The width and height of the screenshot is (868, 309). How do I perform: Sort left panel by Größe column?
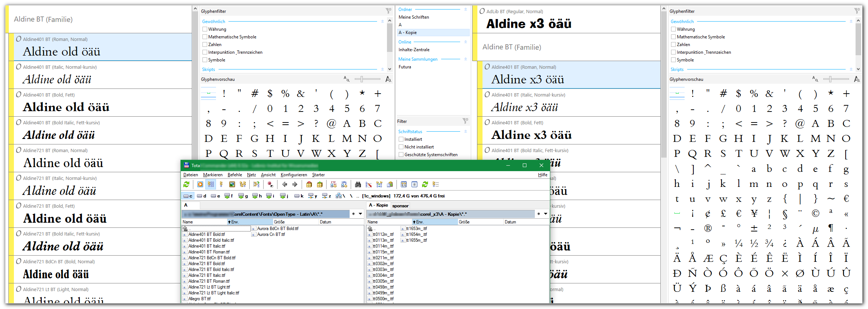[x=296, y=222]
